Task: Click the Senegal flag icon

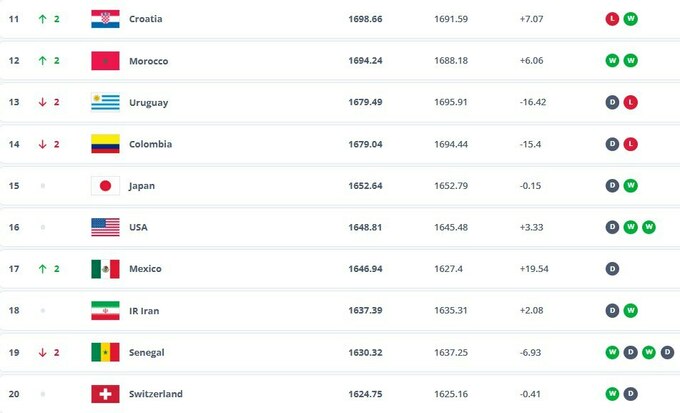Action: coord(105,352)
